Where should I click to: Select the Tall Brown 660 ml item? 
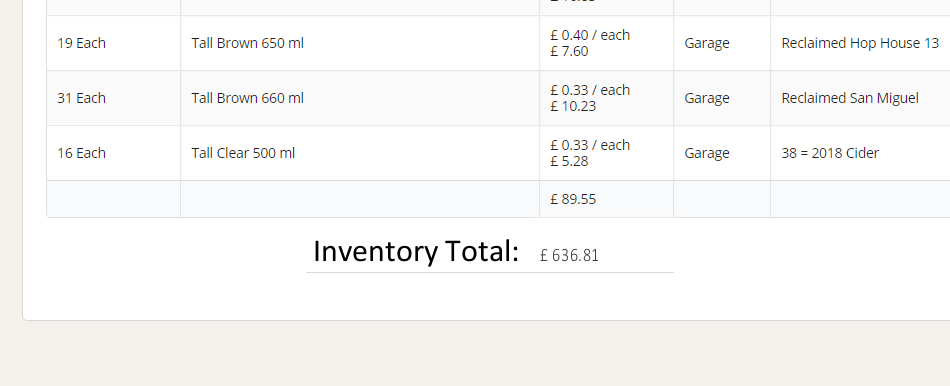pyautogui.click(x=247, y=98)
